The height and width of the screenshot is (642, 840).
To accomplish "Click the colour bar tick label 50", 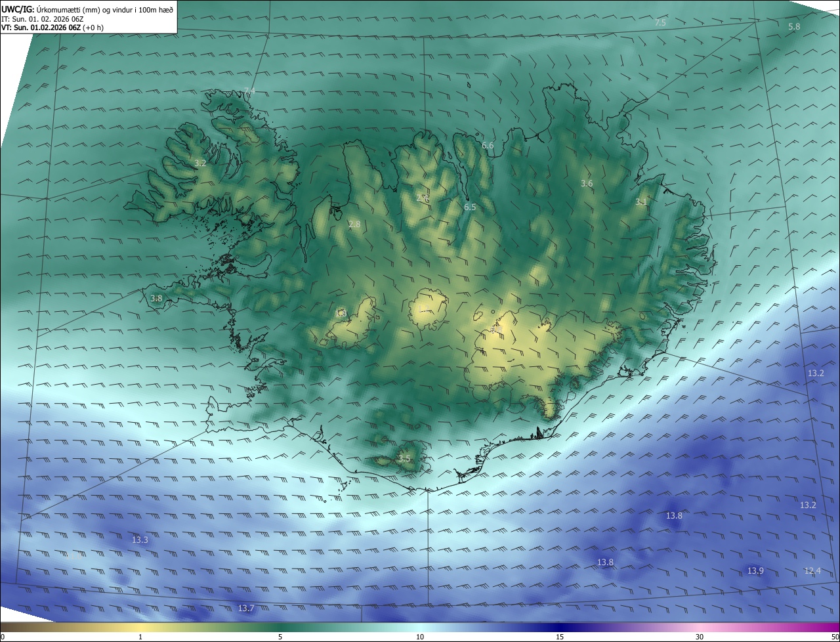I will 835,637.
